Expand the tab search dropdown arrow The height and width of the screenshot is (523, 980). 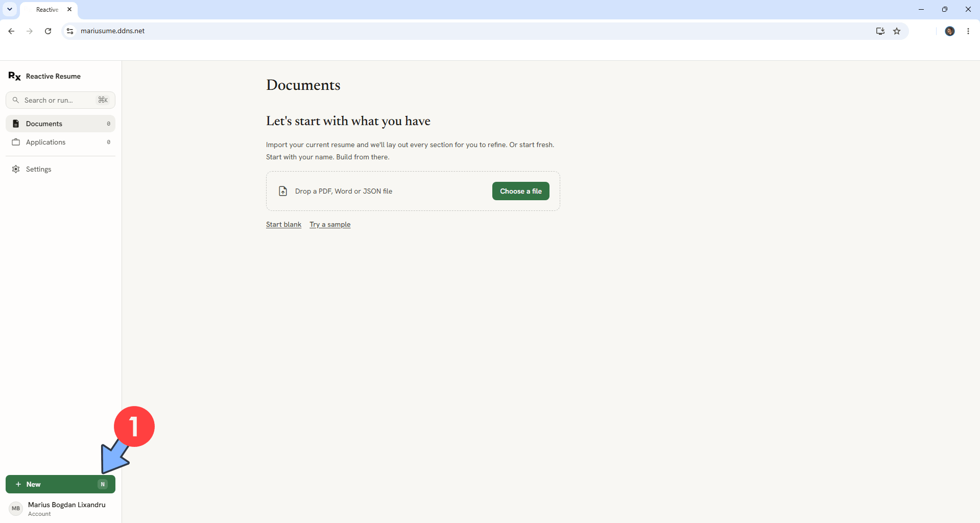tap(10, 9)
